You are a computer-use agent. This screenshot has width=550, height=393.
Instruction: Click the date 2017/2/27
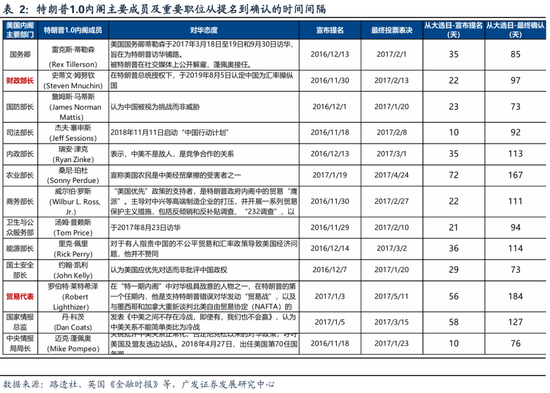(391, 201)
